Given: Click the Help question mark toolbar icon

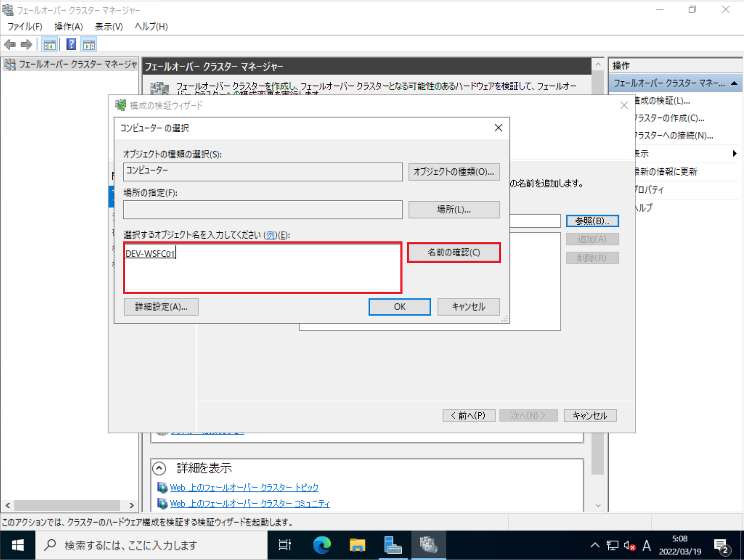Looking at the screenshot, I should pos(71,44).
